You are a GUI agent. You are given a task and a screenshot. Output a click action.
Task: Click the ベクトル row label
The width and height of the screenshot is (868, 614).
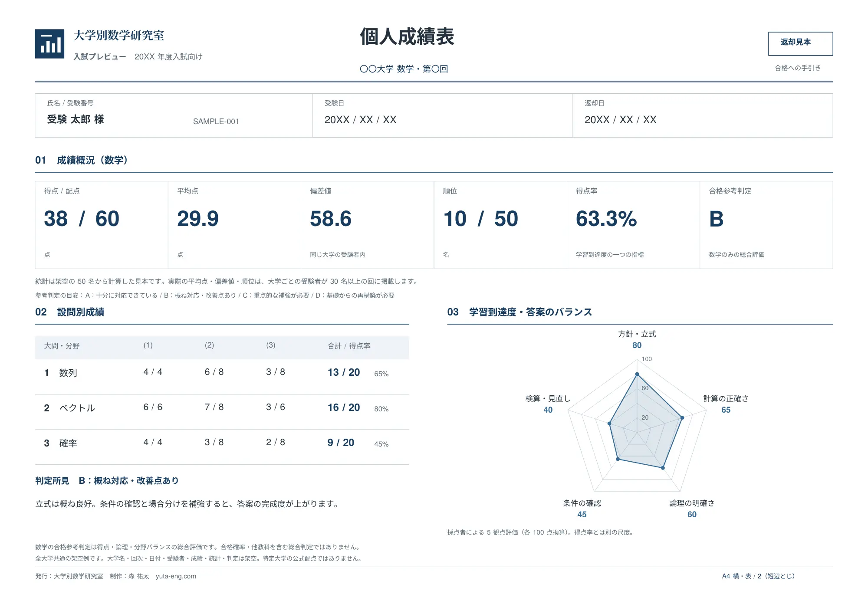tap(77, 408)
